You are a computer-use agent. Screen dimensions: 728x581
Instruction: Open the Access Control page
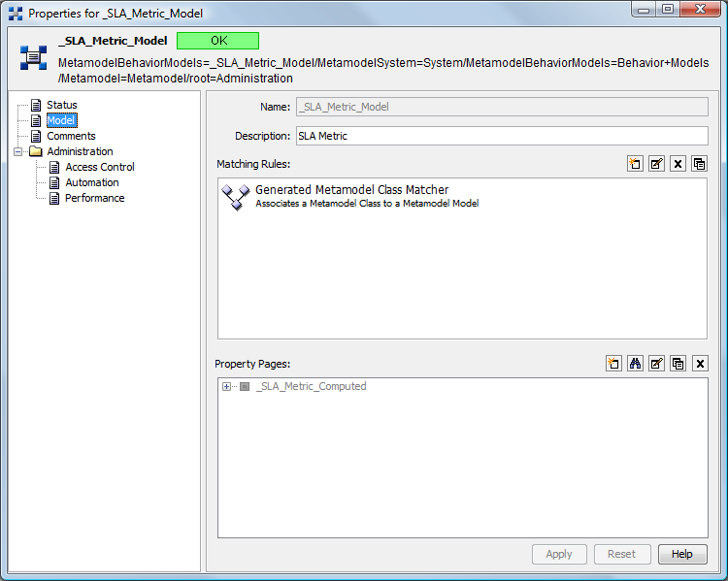100,167
